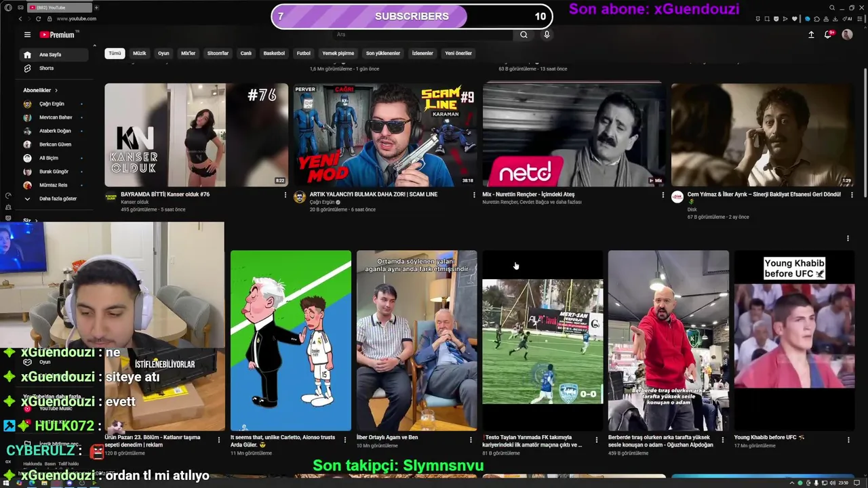The width and height of the screenshot is (868, 488).
Task: Go back with browser back arrow
Action: (20, 18)
